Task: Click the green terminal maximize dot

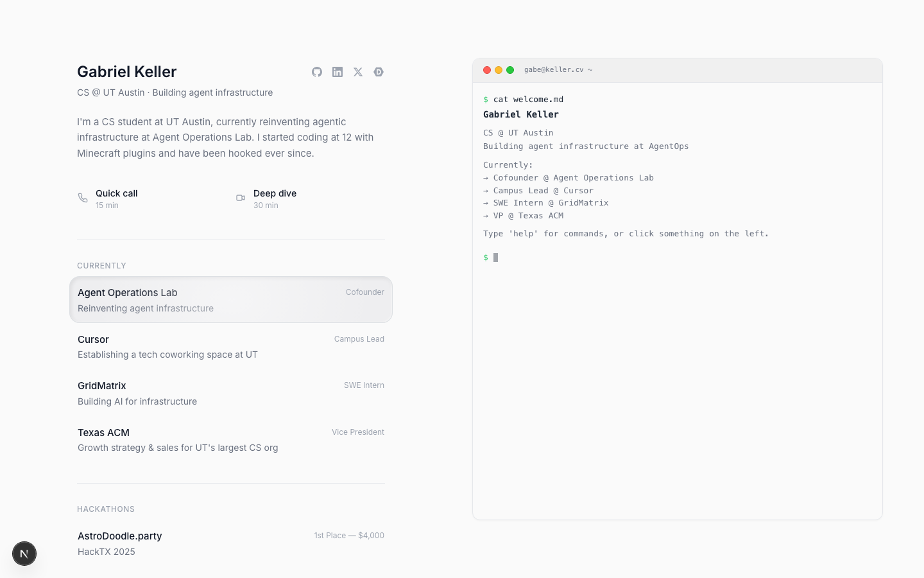Action: pyautogui.click(x=510, y=70)
